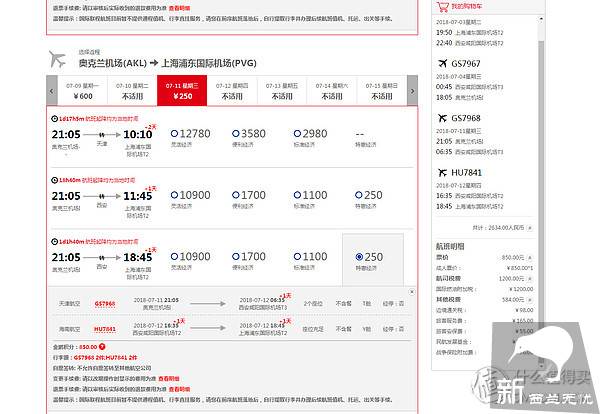
Task: Click the 航班明细 heading in the sidebar
Action: (x=450, y=246)
